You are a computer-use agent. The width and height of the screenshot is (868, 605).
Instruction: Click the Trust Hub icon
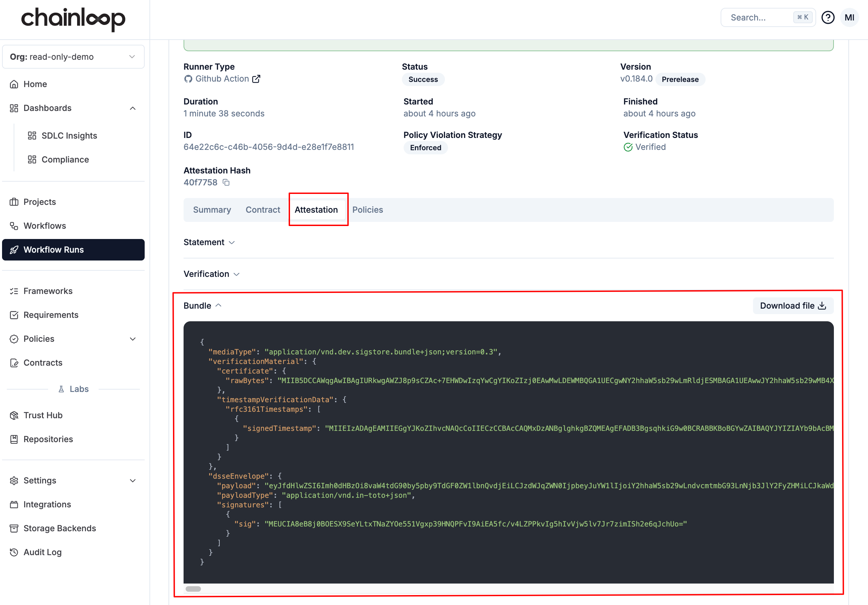click(14, 416)
